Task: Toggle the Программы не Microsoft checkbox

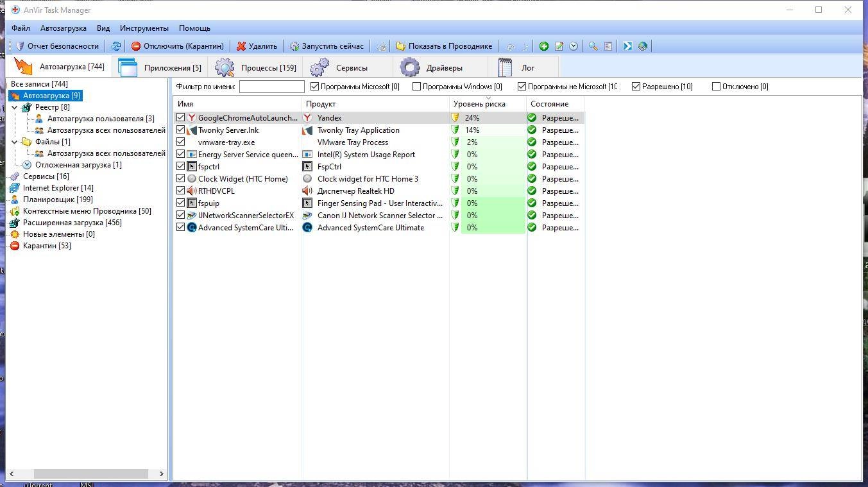Action: click(x=522, y=87)
